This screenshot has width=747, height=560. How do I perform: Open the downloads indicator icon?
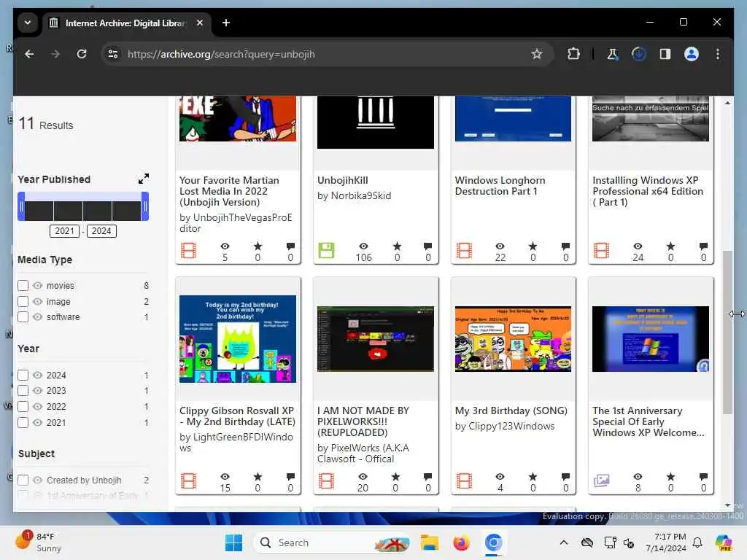coord(638,54)
